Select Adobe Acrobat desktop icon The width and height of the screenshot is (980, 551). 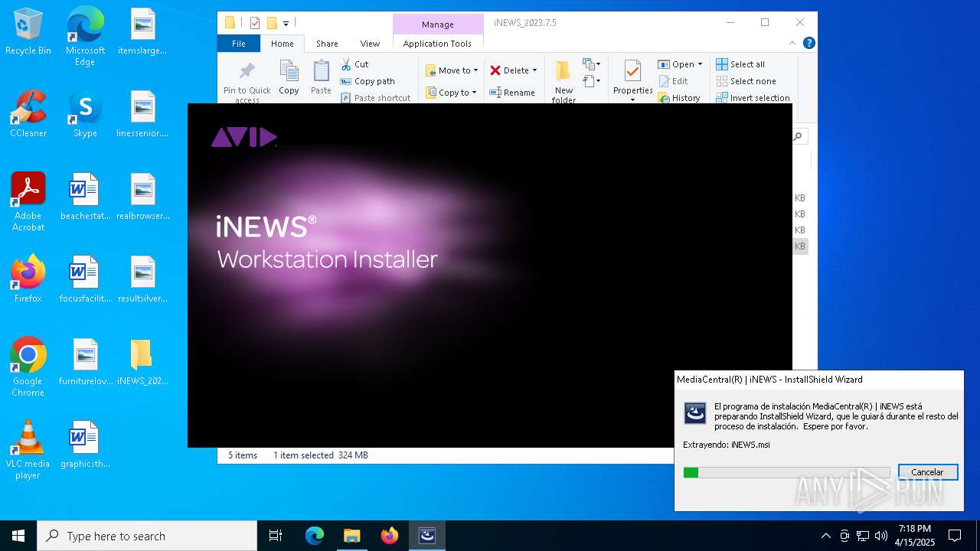[x=28, y=202]
